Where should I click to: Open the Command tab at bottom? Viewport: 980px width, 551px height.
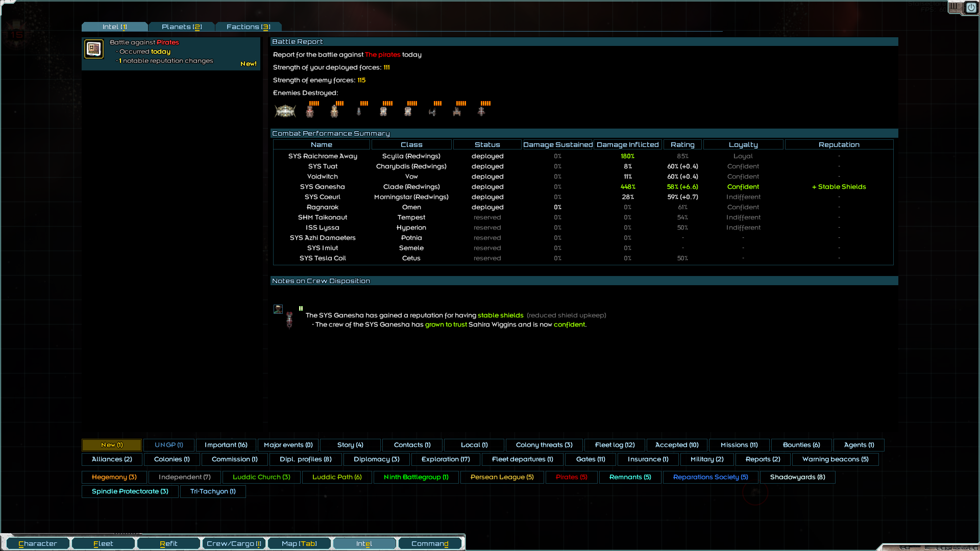point(430,543)
